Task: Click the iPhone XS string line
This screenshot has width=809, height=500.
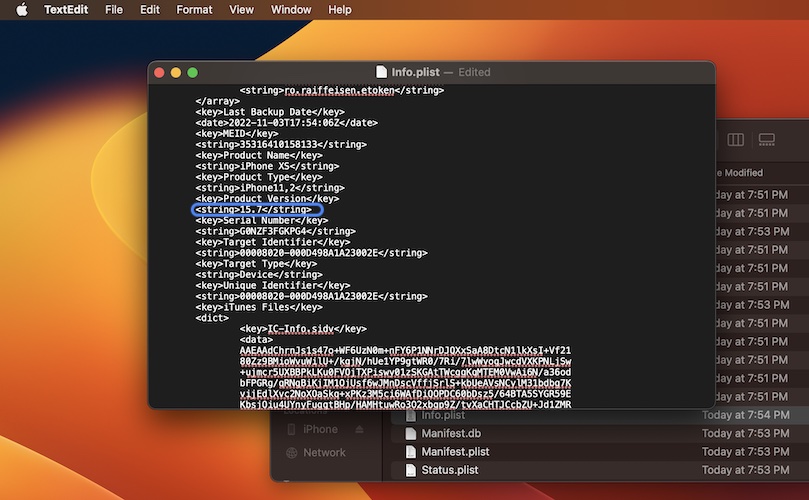Action: (267, 166)
